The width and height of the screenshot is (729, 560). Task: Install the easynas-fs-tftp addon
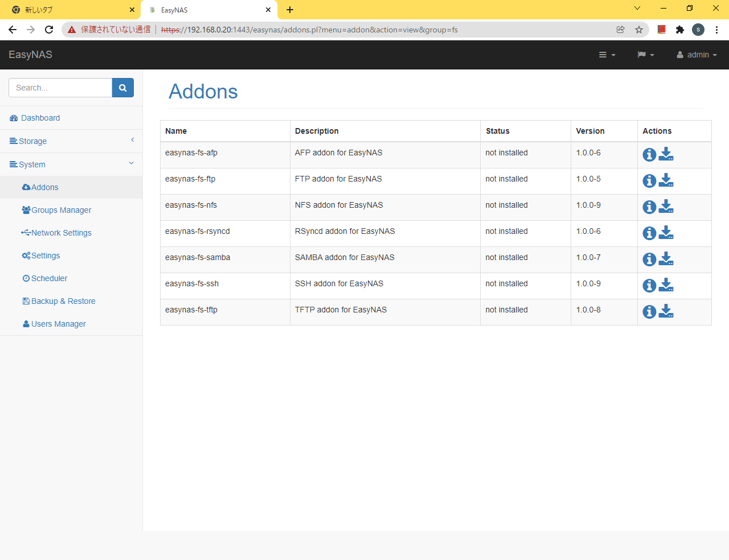[666, 311]
